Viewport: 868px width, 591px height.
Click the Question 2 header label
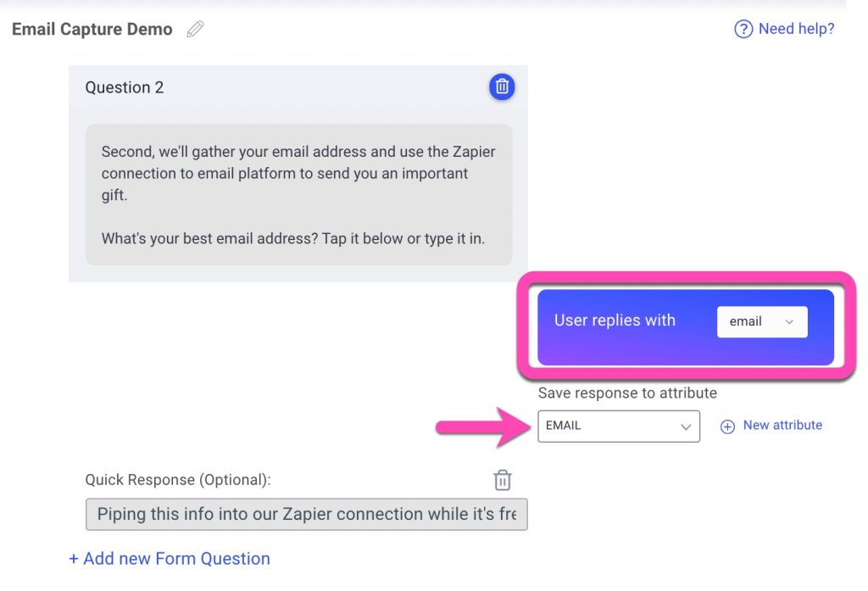(x=125, y=87)
